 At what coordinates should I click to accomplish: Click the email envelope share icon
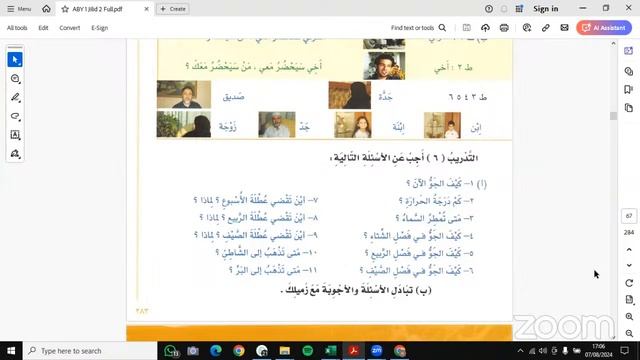tap(564, 28)
